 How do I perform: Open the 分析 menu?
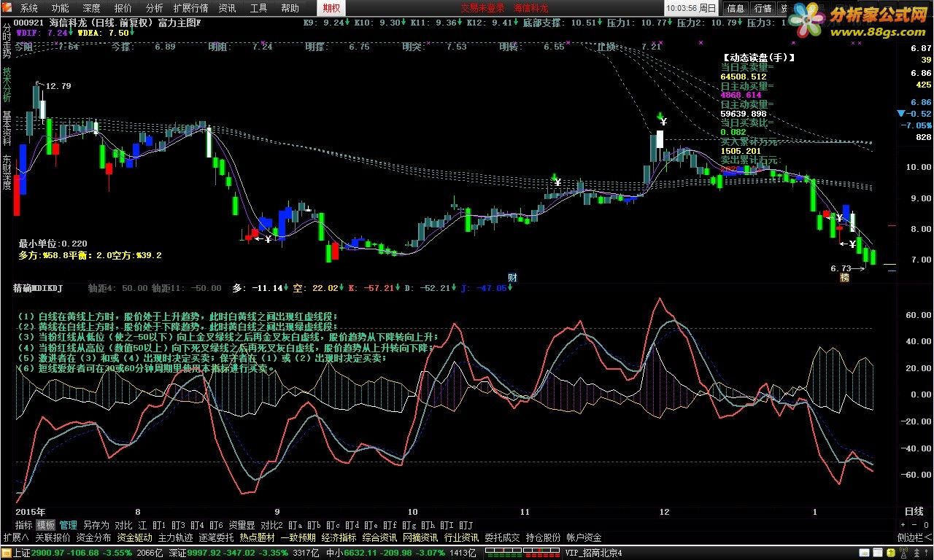tap(155, 9)
